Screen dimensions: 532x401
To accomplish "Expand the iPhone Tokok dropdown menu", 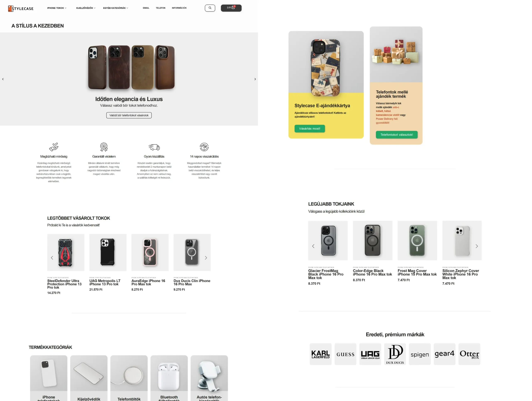I will 57,8.
